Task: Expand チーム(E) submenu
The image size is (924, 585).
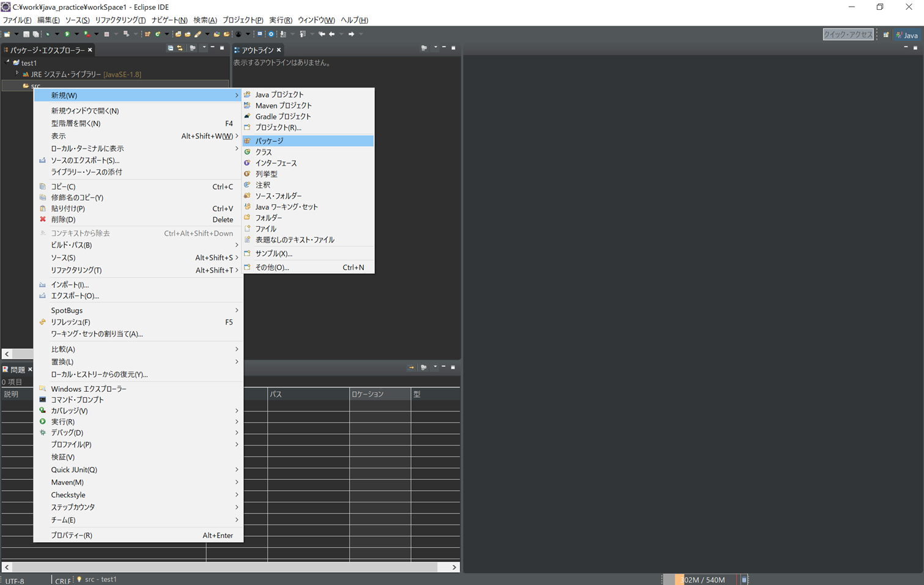Action: (138, 520)
